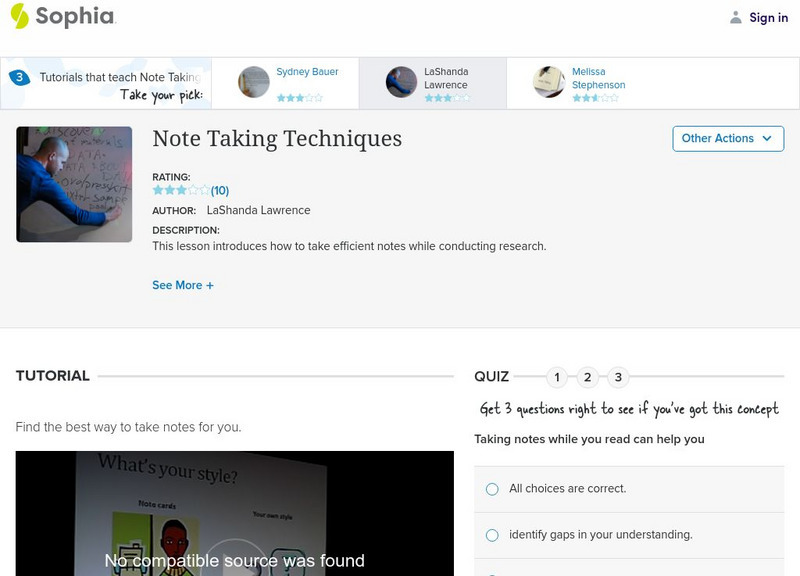Open Sydney Bauer's tutorial avatar
Screen dimensions: 800x576
click(254, 82)
